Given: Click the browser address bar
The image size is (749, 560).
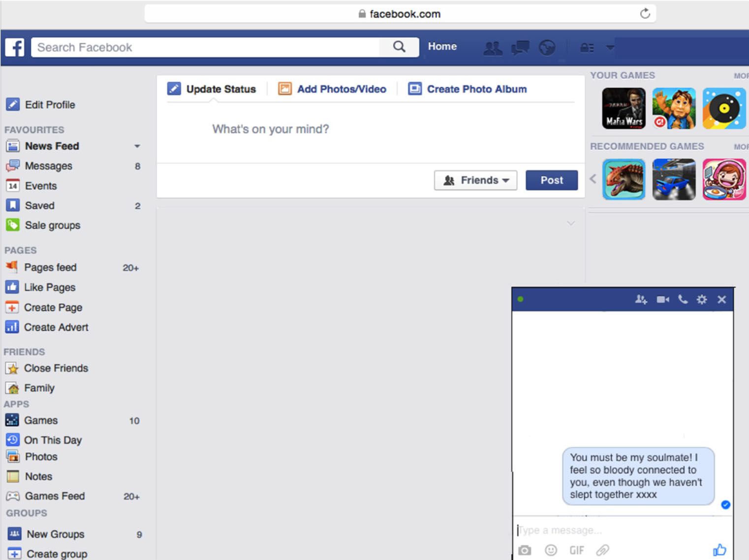Looking at the screenshot, I should (400, 14).
